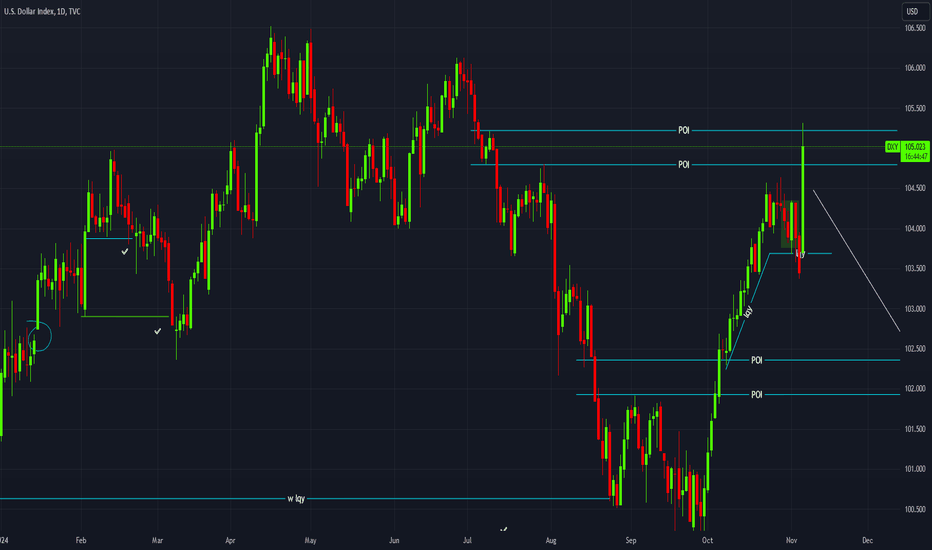The width and height of the screenshot is (932, 550).
Task: Click the Feb label on the time axis
Action: tap(81, 540)
